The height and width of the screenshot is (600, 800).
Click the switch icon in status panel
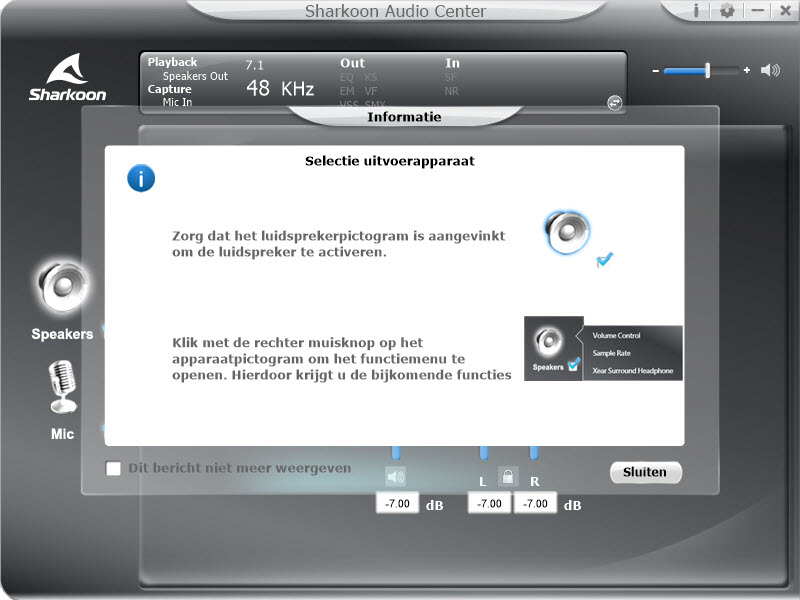pos(614,103)
